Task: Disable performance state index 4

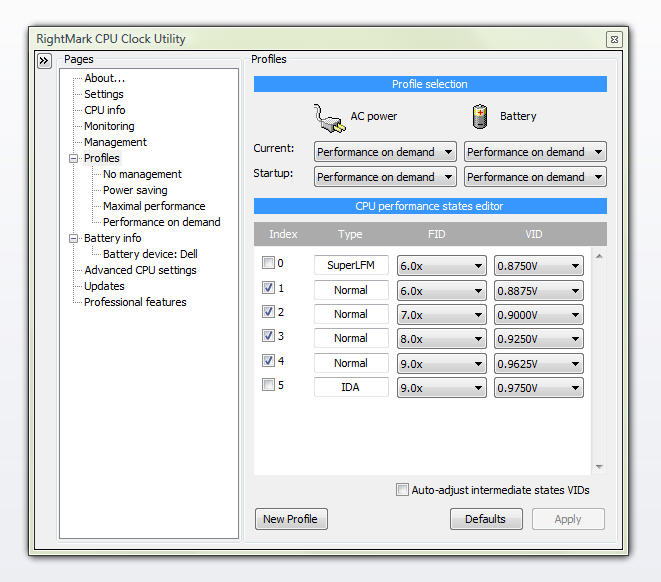Action: (x=268, y=360)
